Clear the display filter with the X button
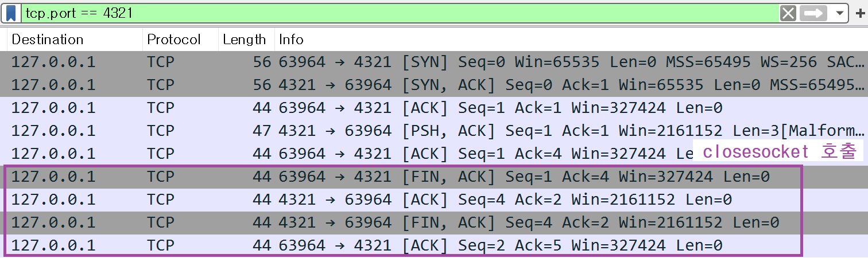Viewport: 868px width, 258px height. [x=788, y=13]
